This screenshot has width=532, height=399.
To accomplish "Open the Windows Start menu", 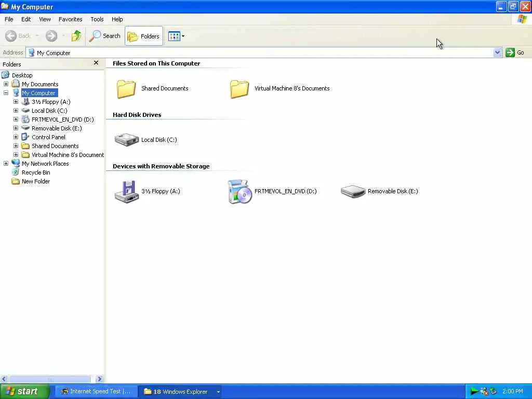I will point(24,392).
